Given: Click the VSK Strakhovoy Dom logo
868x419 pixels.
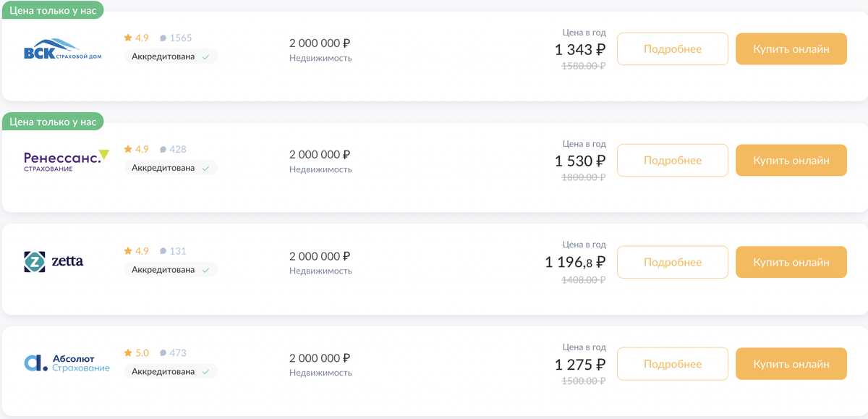Looking at the screenshot, I should click(x=63, y=50).
